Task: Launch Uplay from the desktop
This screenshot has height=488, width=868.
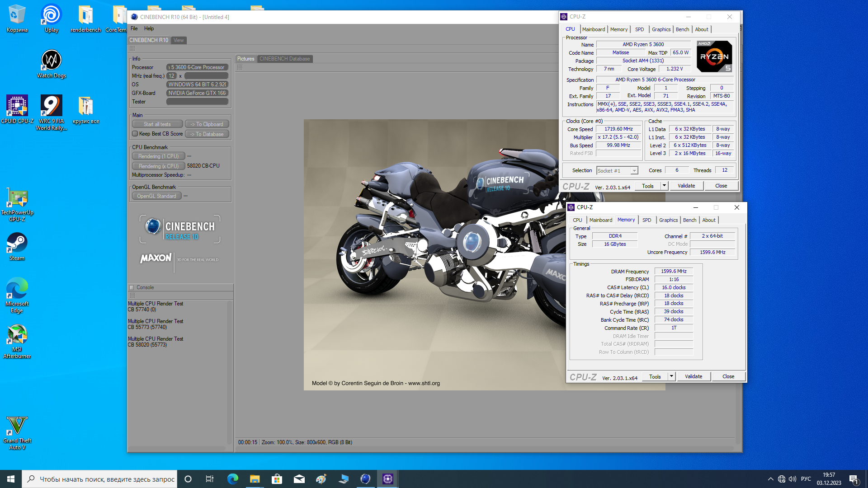Action: (51, 15)
